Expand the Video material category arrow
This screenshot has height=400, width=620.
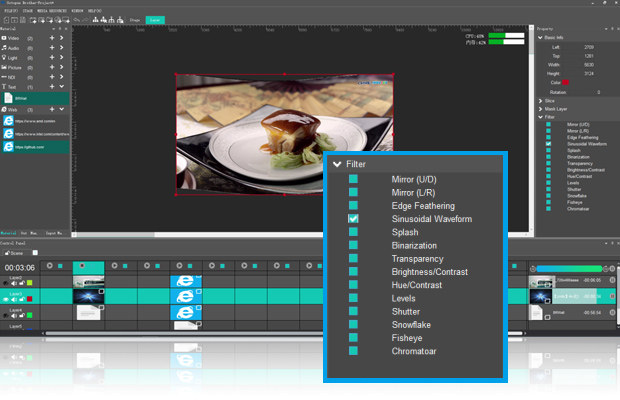(62, 38)
